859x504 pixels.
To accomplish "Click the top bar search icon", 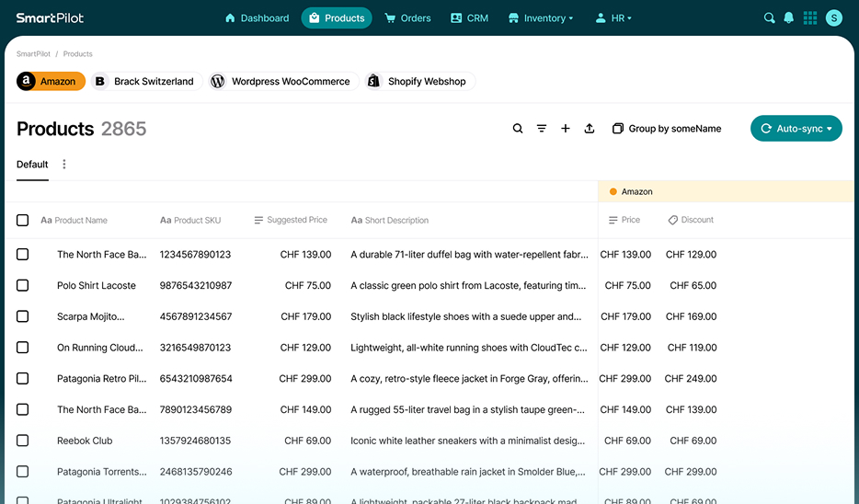I will point(770,18).
